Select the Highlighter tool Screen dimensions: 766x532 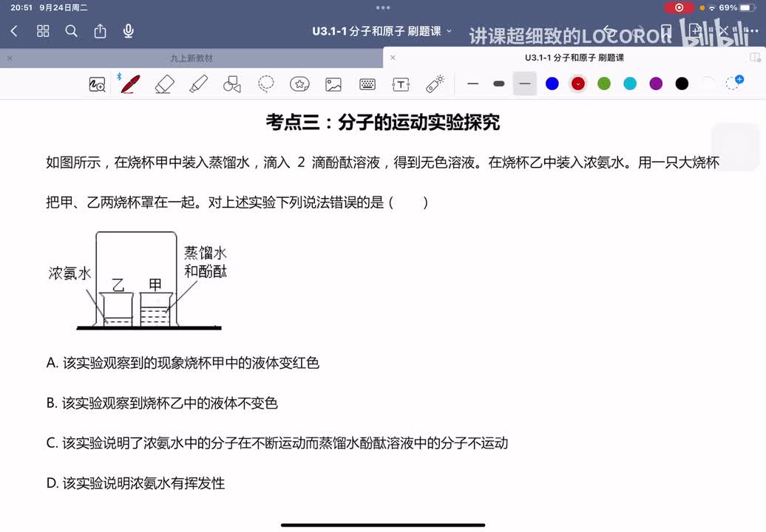[x=198, y=84]
